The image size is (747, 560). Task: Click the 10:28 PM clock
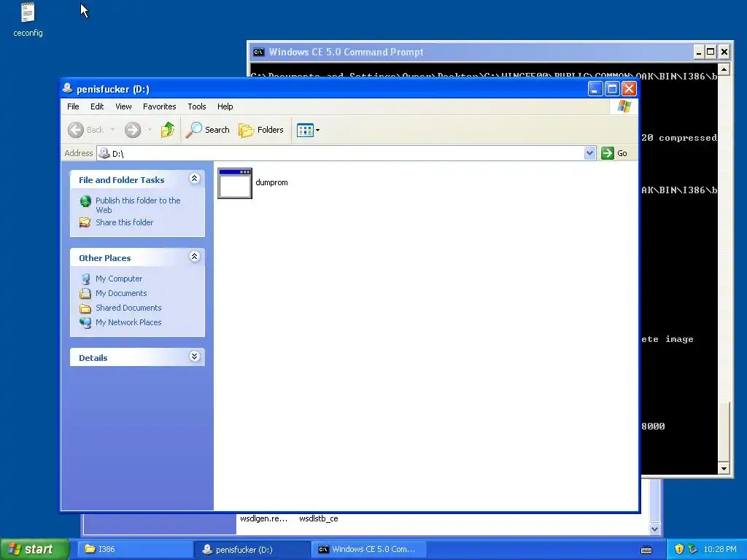click(x=719, y=549)
